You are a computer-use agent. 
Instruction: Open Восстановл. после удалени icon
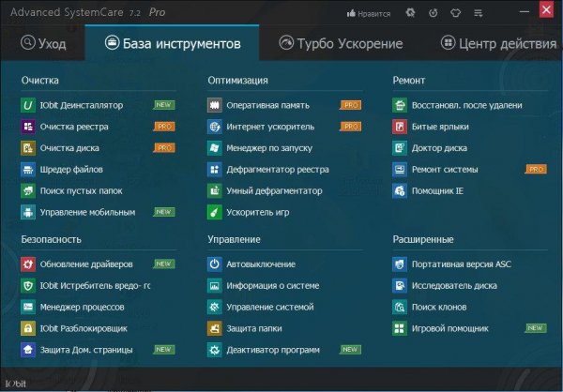tap(400, 105)
